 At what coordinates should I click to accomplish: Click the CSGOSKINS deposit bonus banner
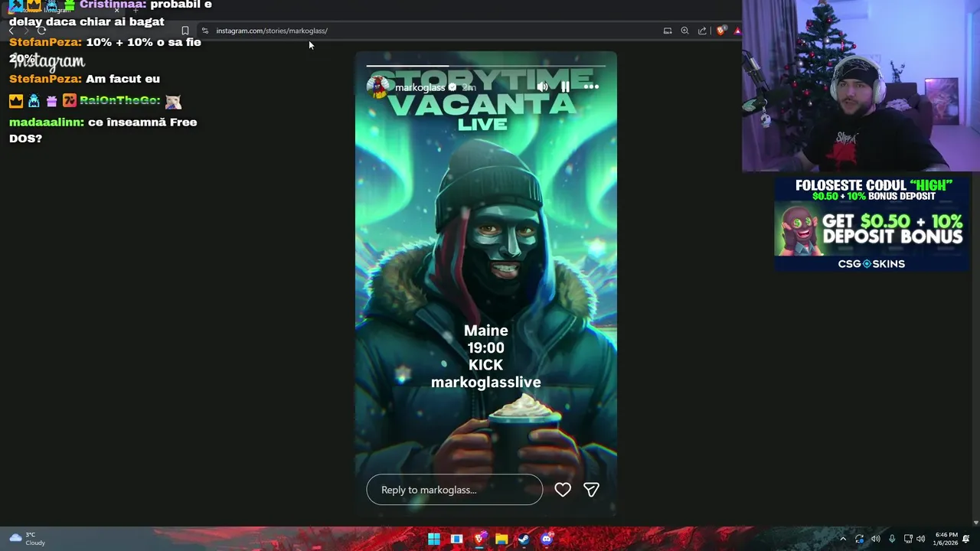pos(871,224)
